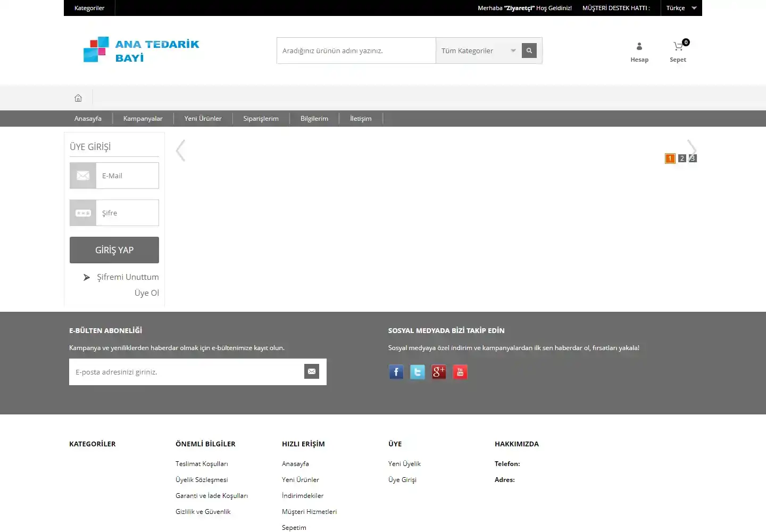This screenshot has height=532, width=766.
Task: Click the password icon beside Şifre field
Action: click(83, 213)
